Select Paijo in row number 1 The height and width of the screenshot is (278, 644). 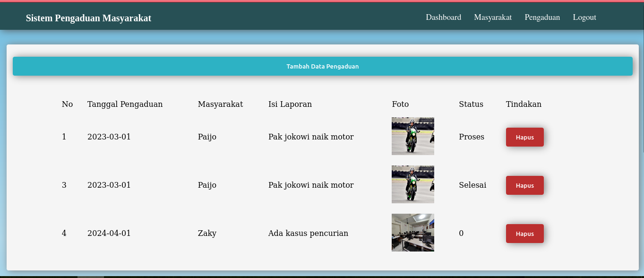(207, 137)
